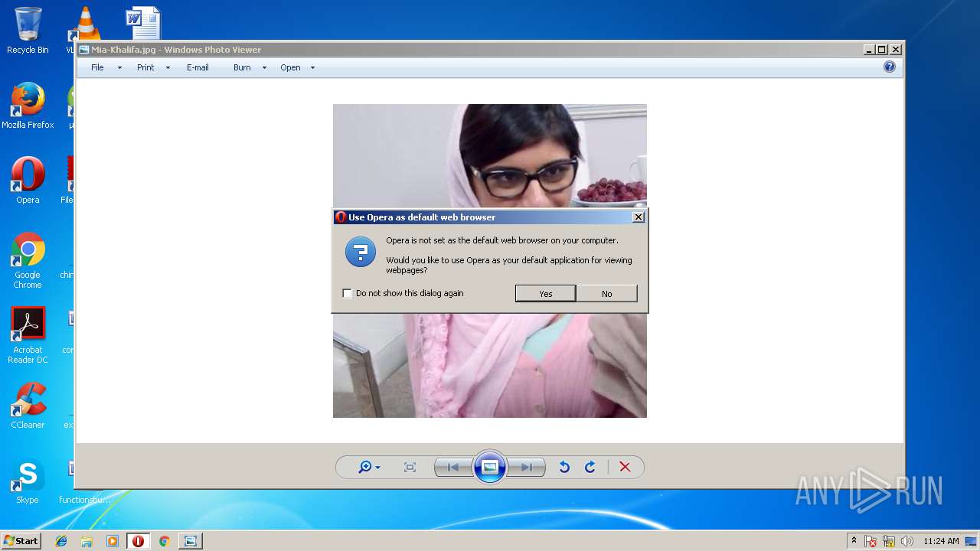Screen dimensions: 980x551
Task: Show hidden tray icons arrow
Action: (854, 540)
